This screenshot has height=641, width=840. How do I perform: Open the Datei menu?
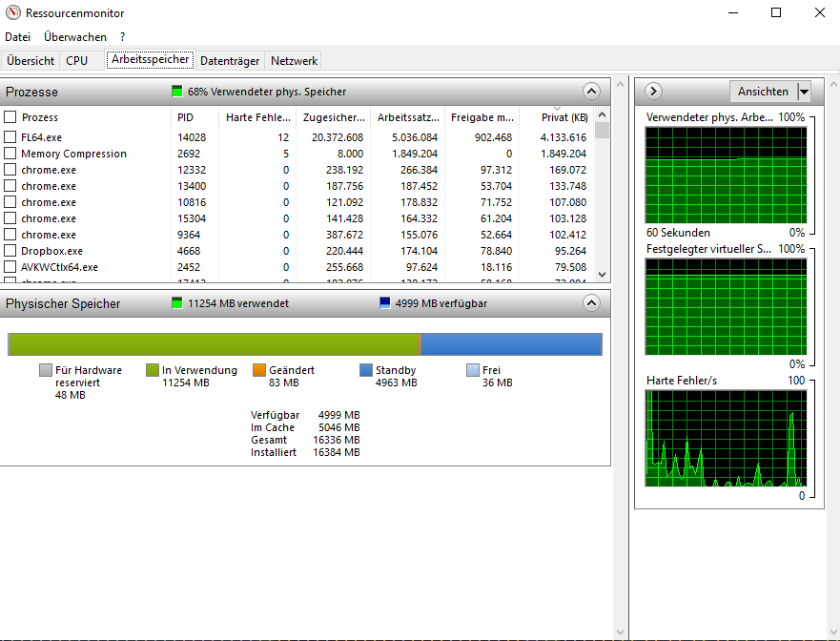(x=18, y=37)
